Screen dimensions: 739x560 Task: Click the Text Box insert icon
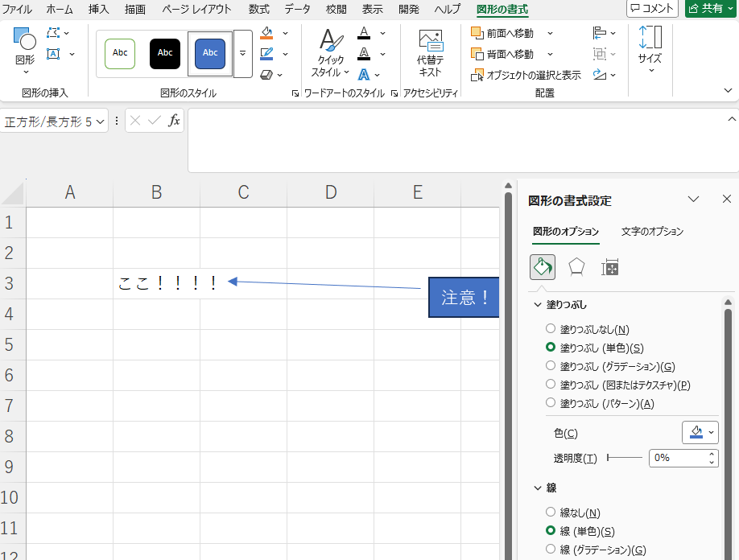[x=53, y=54]
